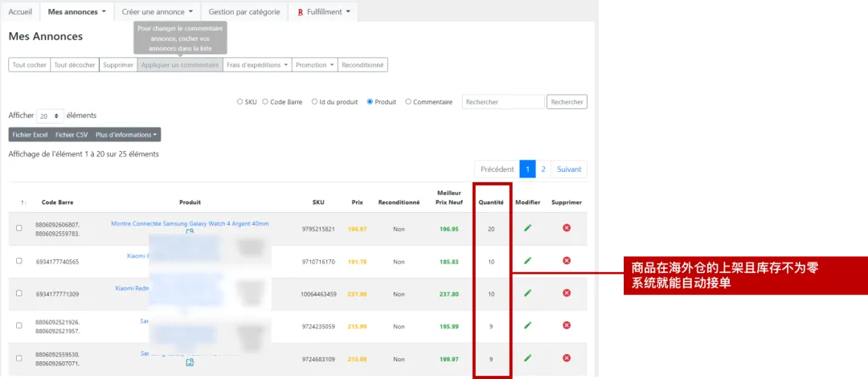Click the best price 199.97 cell
This screenshot has width=868, height=379.
[x=449, y=359]
